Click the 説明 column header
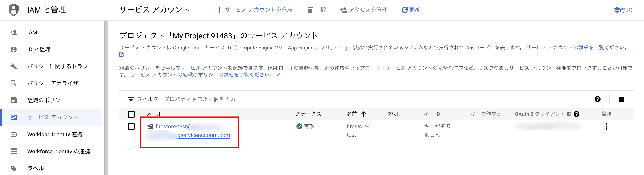The height and width of the screenshot is (175, 644). pyautogui.click(x=393, y=114)
